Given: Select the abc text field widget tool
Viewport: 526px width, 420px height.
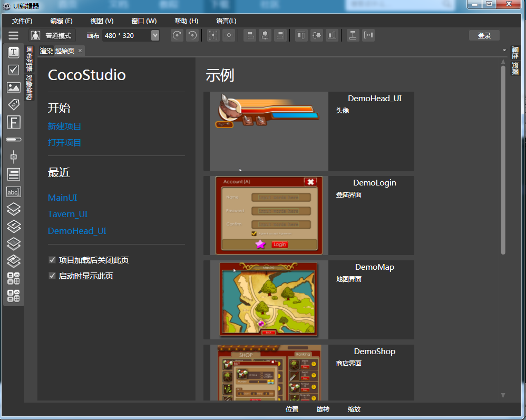Looking at the screenshot, I should coord(13,192).
